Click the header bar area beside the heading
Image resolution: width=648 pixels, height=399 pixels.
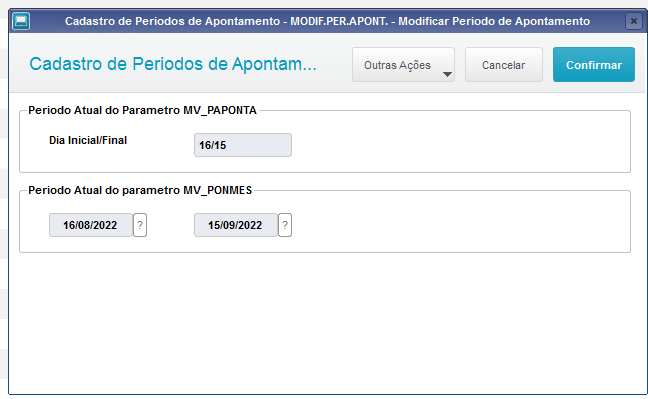(x=334, y=64)
